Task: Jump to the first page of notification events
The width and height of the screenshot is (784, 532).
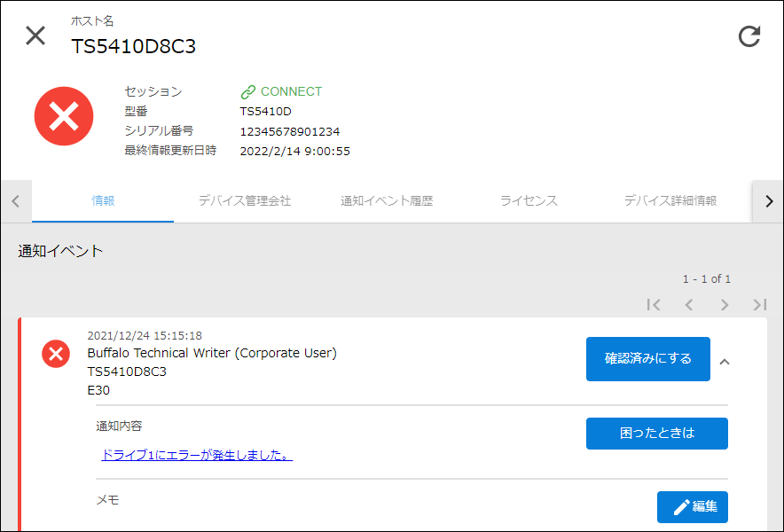Action: [x=654, y=304]
